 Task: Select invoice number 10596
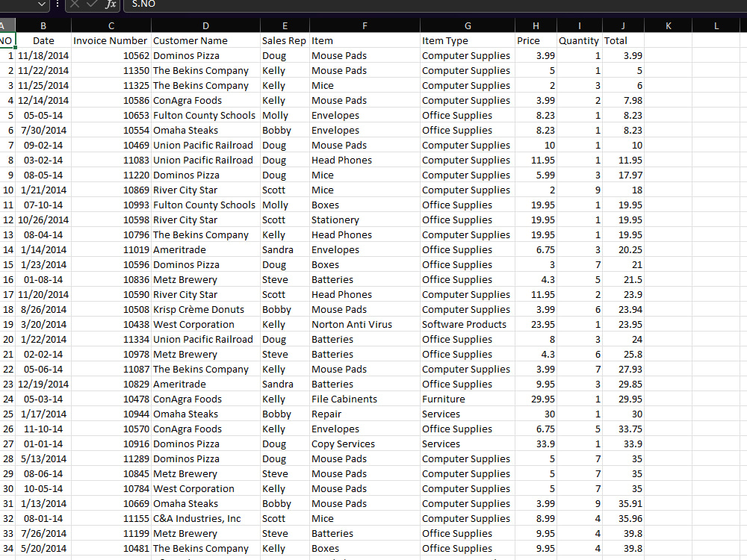(111, 265)
